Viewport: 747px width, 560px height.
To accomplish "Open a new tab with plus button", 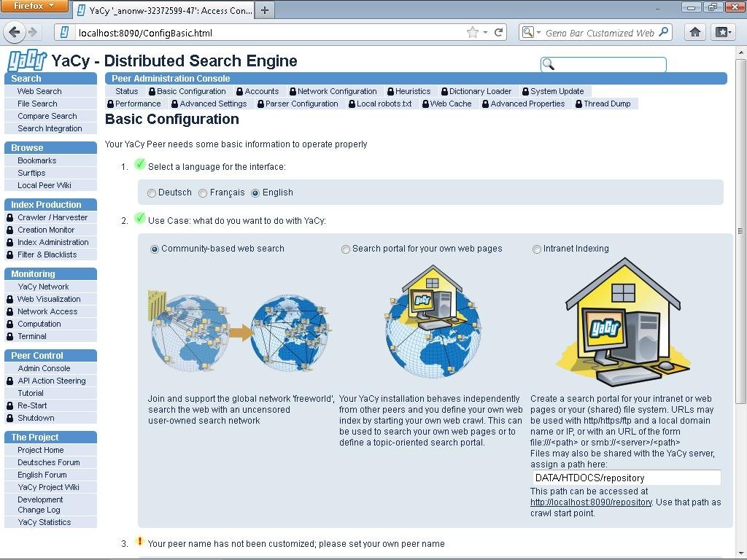I will 265,10.
